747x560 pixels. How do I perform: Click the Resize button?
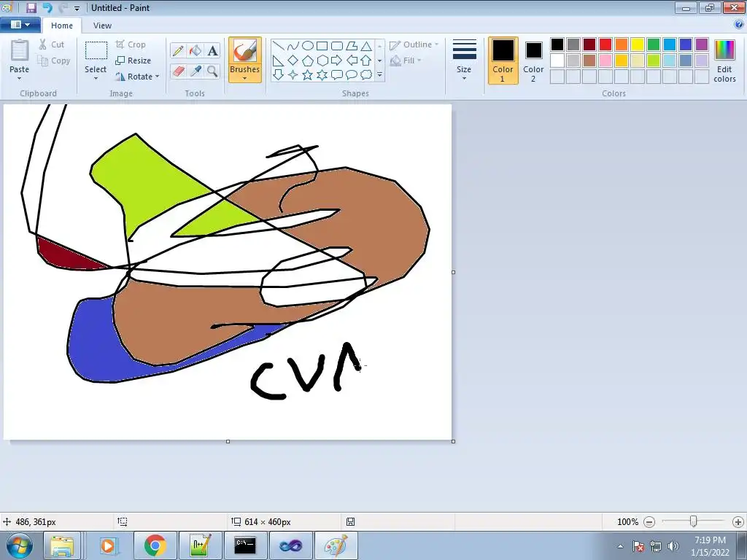133,61
